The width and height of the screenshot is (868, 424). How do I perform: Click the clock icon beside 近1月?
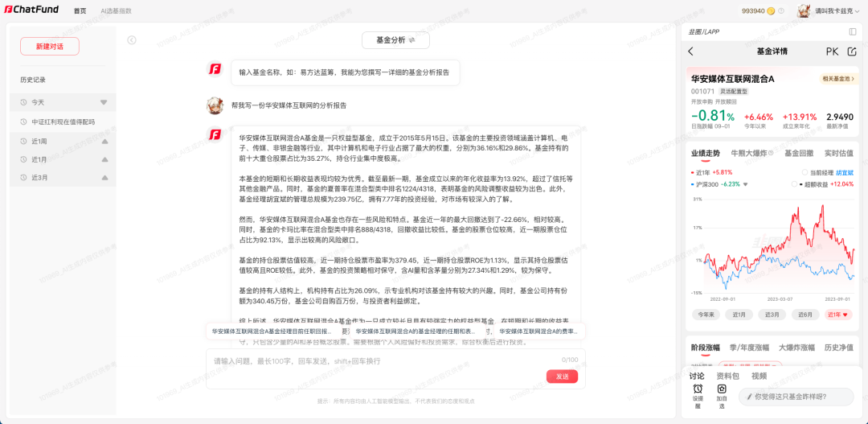(x=23, y=159)
